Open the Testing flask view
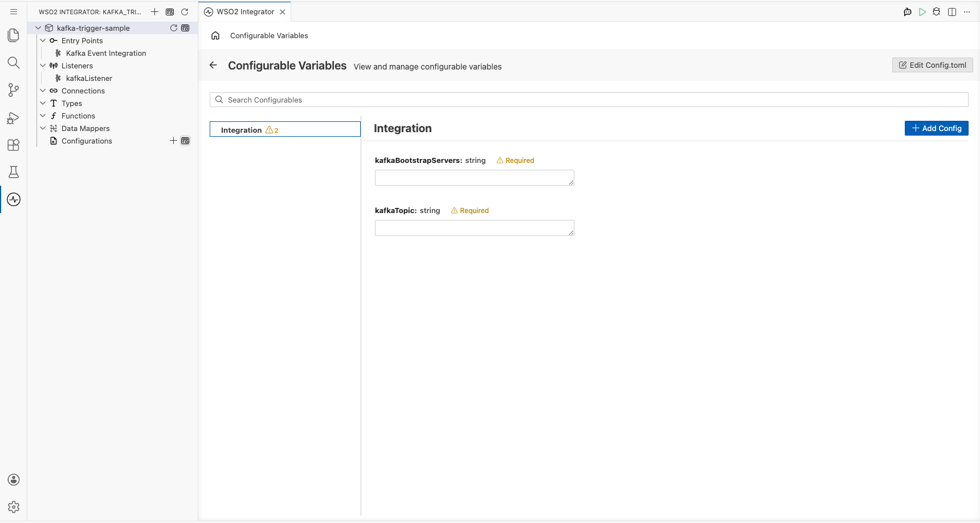 [14, 172]
